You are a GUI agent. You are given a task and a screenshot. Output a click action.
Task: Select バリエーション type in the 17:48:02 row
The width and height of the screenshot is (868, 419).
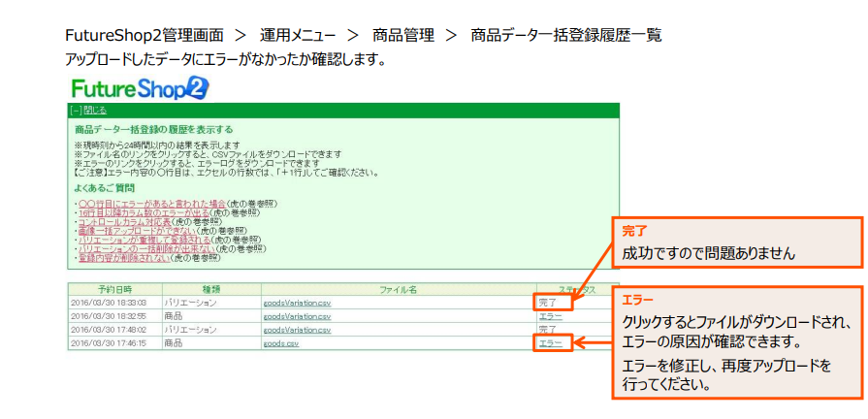[190, 330]
